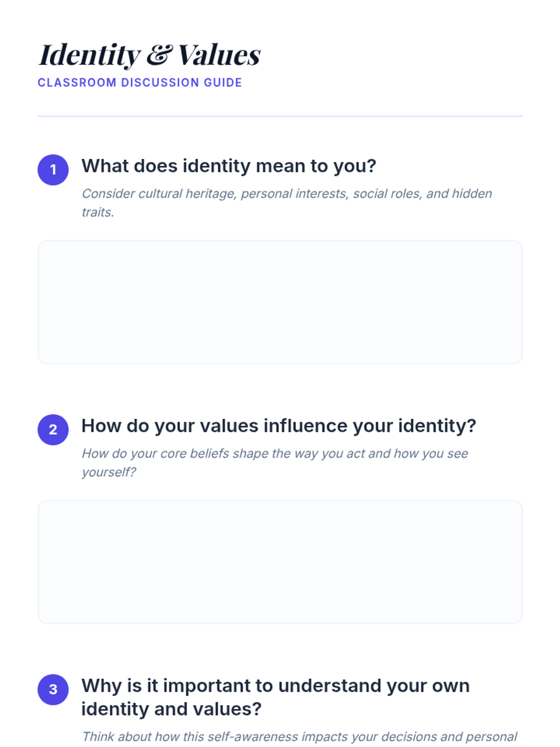Click the 'Think about how this self-awareness' hint
This screenshot has height=747, width=560.
click(299, 737)
